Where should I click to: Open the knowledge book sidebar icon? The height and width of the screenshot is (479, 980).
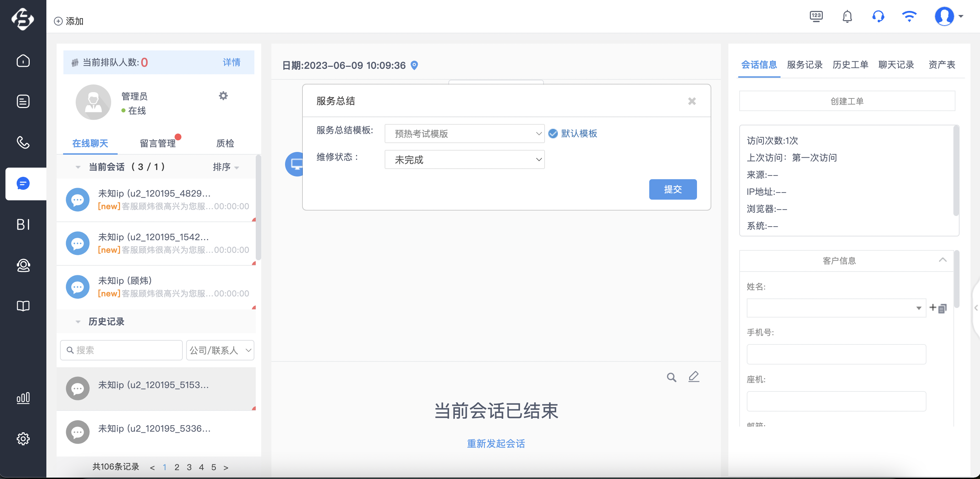(x=23, y=306)
